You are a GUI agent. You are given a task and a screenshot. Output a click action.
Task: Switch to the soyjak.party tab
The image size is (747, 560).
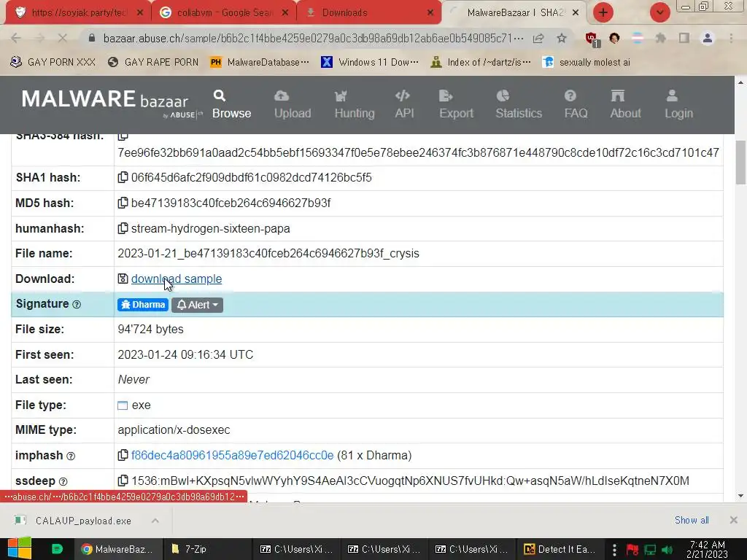79,13
